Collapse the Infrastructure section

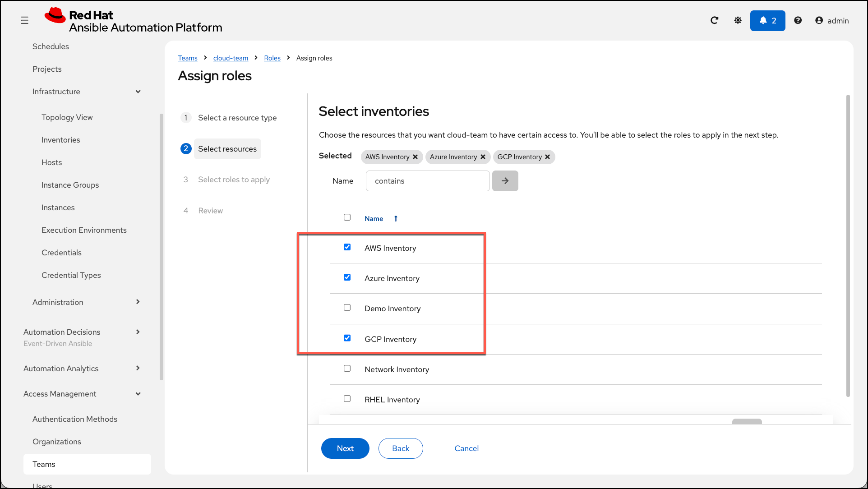point(138,92)
